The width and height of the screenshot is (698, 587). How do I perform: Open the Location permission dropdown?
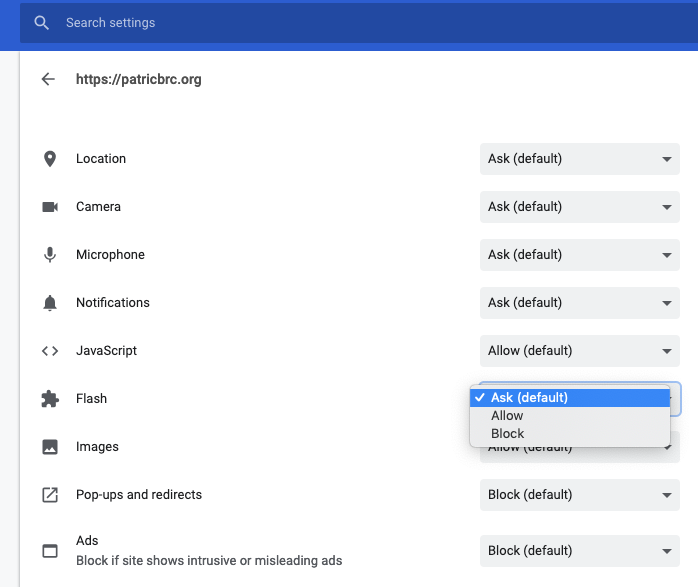pos(579,159)
